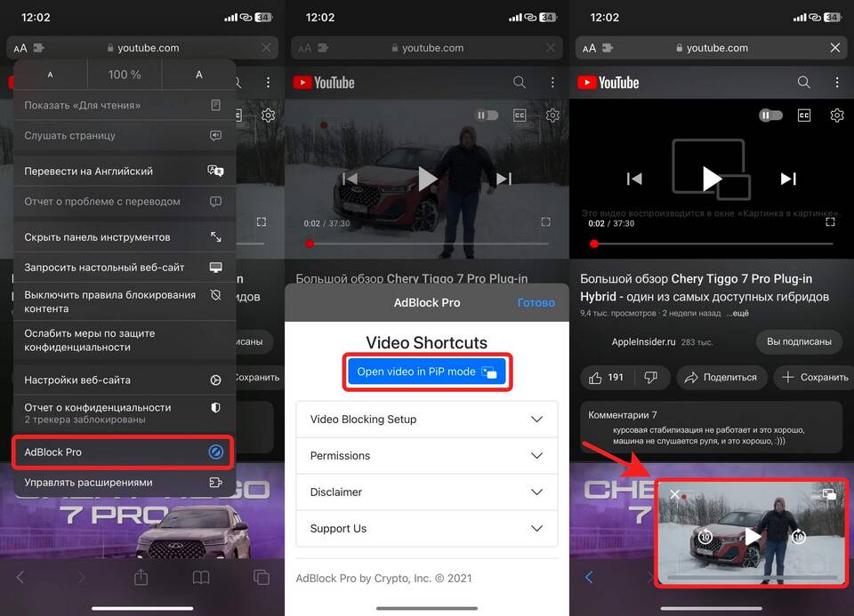Tap play in the floating PiP window
The image size is (854, 616).
(x=753, y=537)
